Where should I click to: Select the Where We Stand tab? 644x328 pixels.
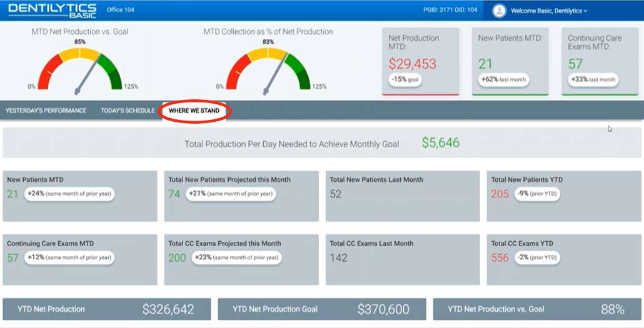point(194,111)
